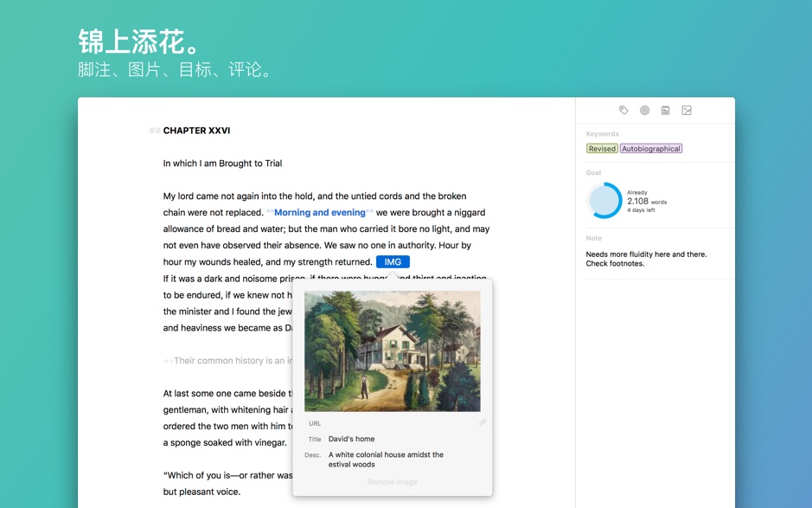Click the greyed Their common history comment line

(229, 361)
